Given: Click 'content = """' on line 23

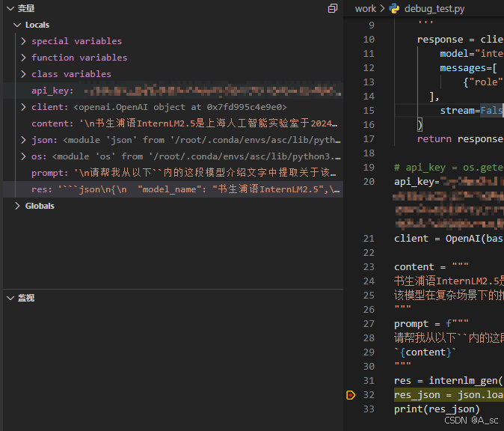Looking at the screenshot, I should (x=431, y=267).
